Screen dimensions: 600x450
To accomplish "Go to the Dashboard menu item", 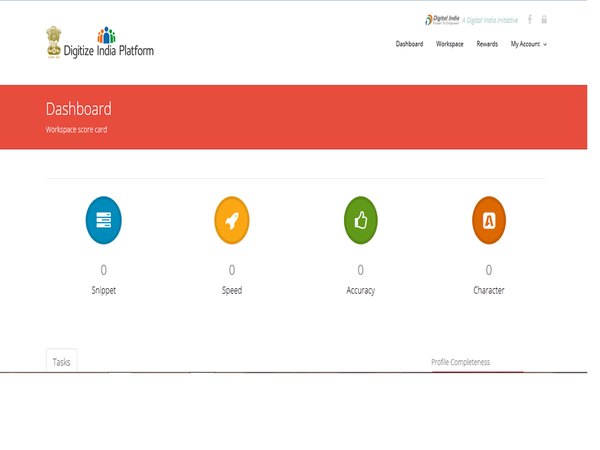I will tap(409, 44).
